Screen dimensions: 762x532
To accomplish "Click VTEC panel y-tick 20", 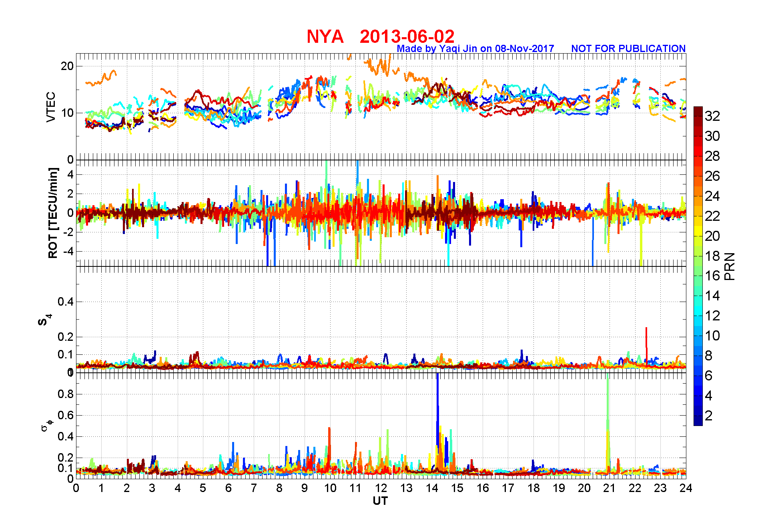I will [67, 66].
